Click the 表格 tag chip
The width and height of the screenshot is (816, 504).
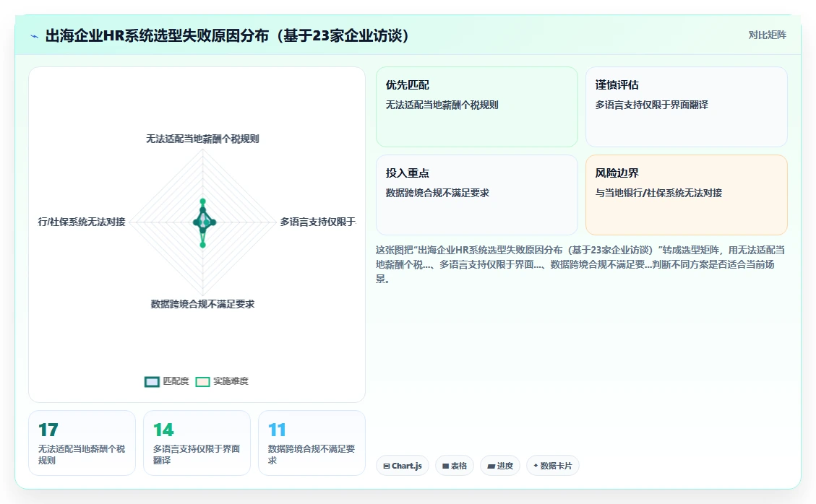tap(455, 466)
